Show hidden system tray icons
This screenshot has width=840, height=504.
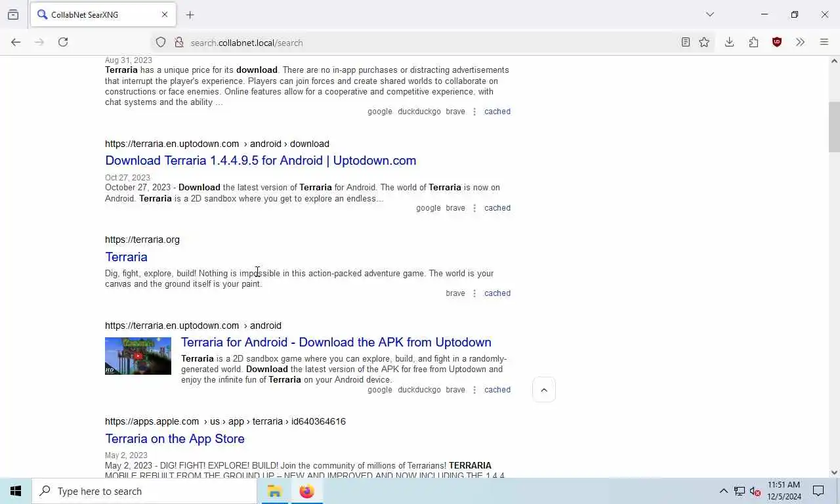[723, 491]
